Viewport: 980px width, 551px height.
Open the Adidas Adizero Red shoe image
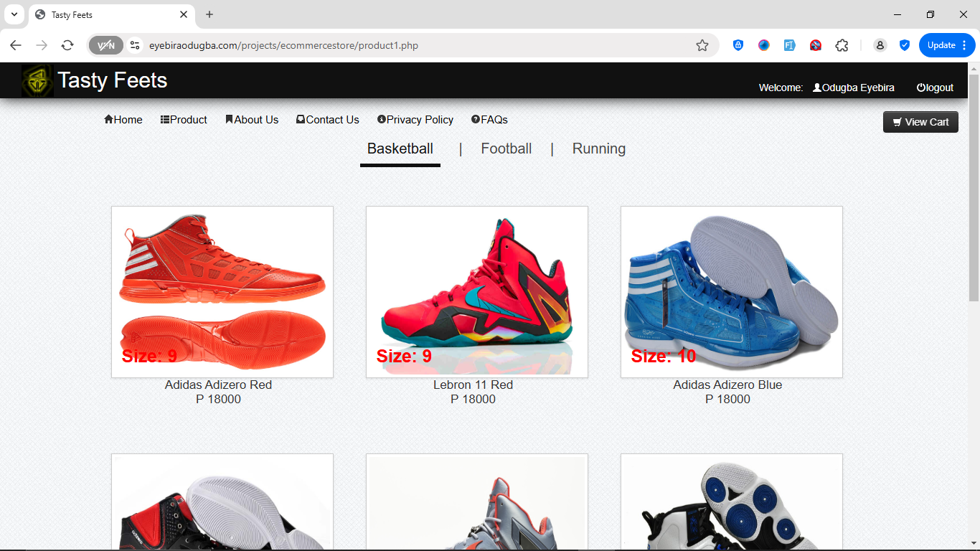coord(222,292)
